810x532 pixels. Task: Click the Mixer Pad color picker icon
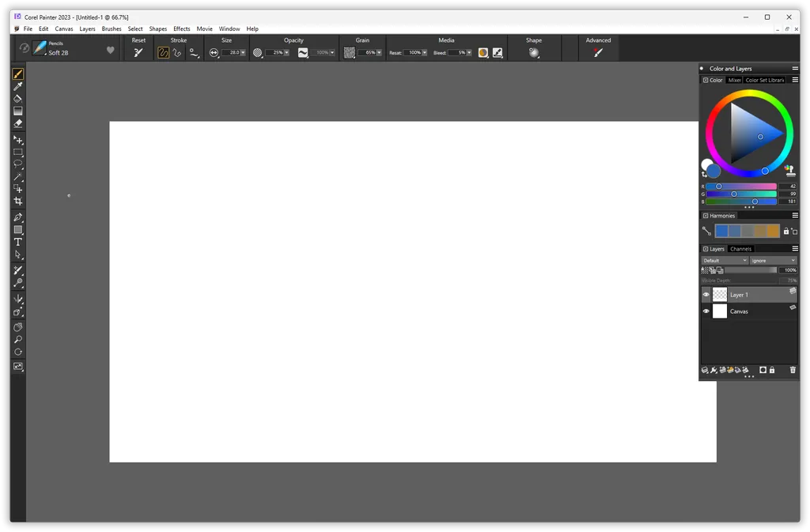(x=789, y=170)
